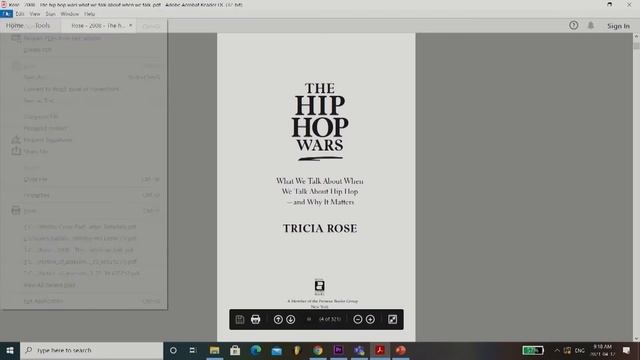
Task: Open the File menu
Action: click(x=7, y=14)
